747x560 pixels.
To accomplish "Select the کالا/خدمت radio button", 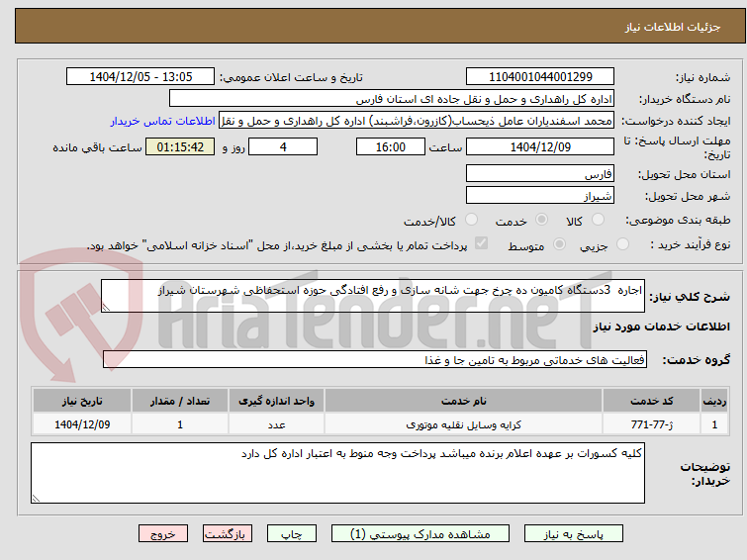I will click(471, 220).
